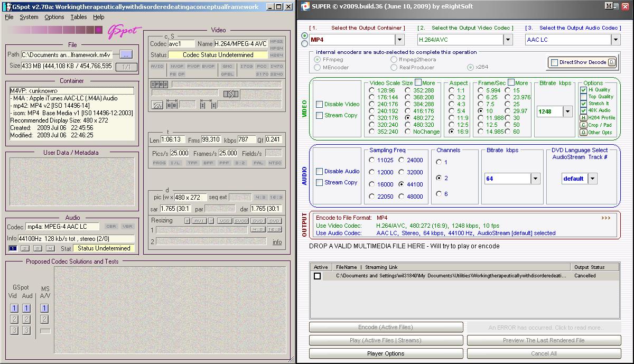The width and height of the screenshot is (634, 364).
Task: Click the FileName | Streaming Link column header
Action: [452, 267]
